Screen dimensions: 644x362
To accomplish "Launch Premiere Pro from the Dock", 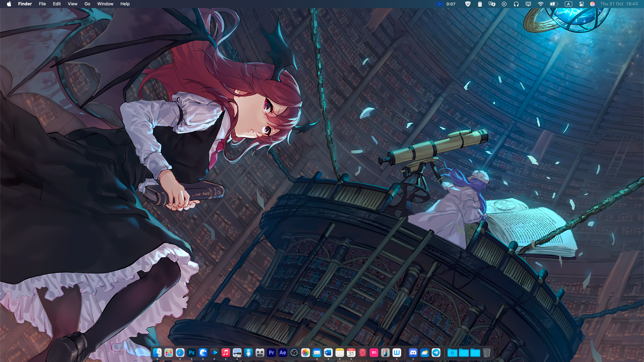I will (x=271, y=353).
